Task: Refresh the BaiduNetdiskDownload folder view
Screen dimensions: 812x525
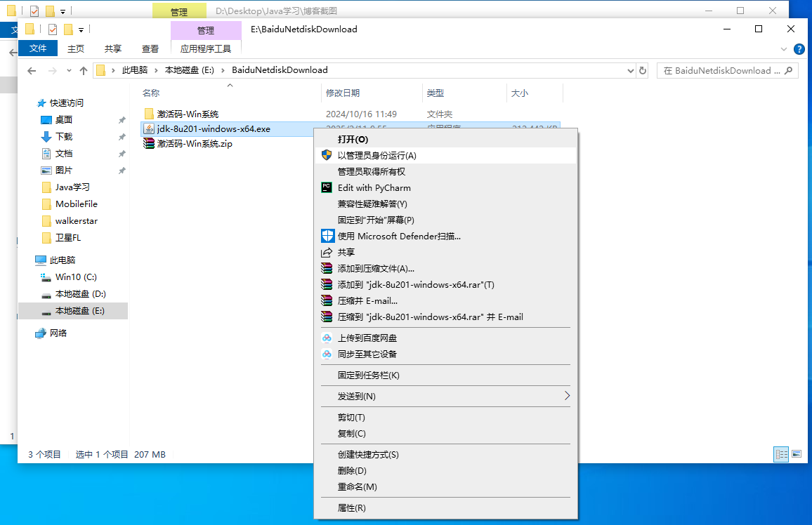Action: [643, 70]
